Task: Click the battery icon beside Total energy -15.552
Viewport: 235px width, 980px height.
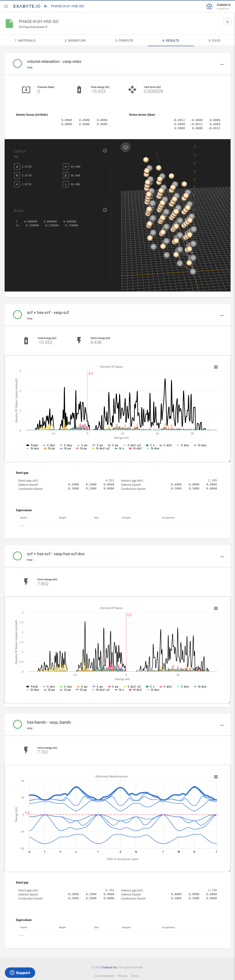Action: click(x=26, y=340)
